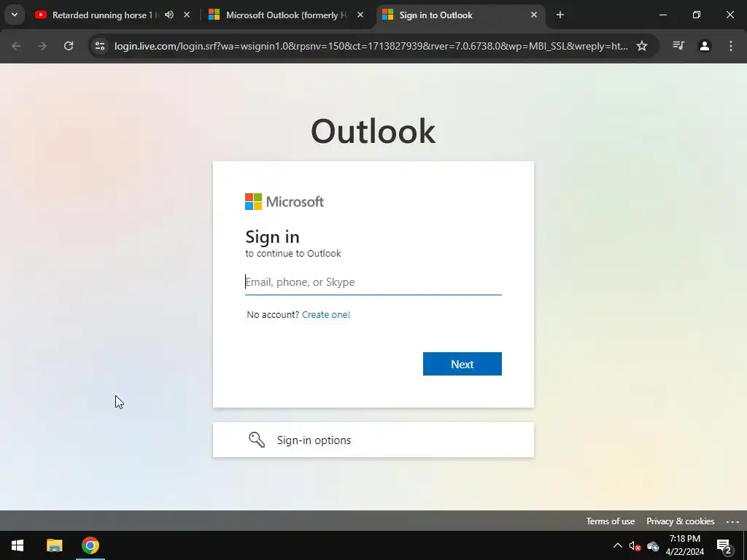Screen dimensions: 747x560
Task: Click the Create one! link
Action: [326, 314]
